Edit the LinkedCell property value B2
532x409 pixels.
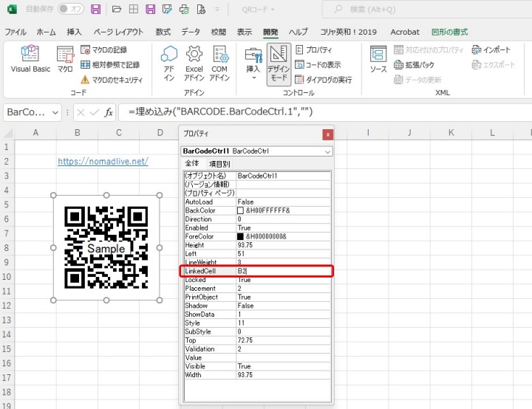283,271
